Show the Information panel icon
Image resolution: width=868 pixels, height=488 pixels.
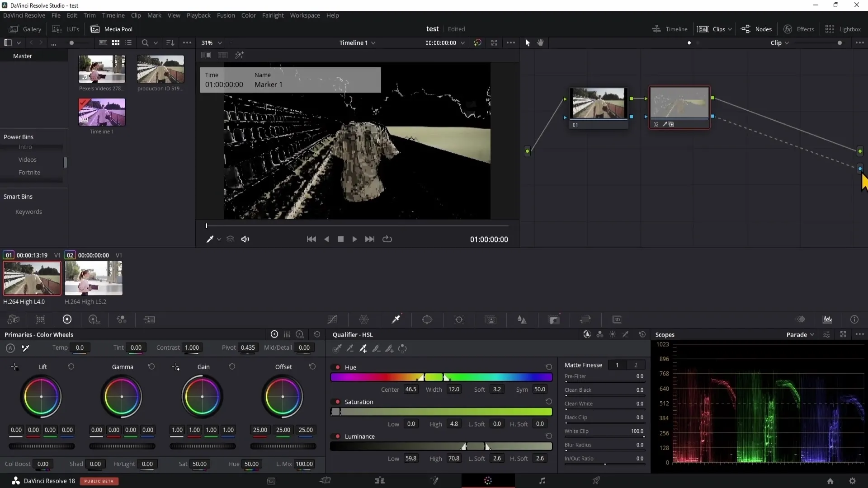click(x=854, y=319)
